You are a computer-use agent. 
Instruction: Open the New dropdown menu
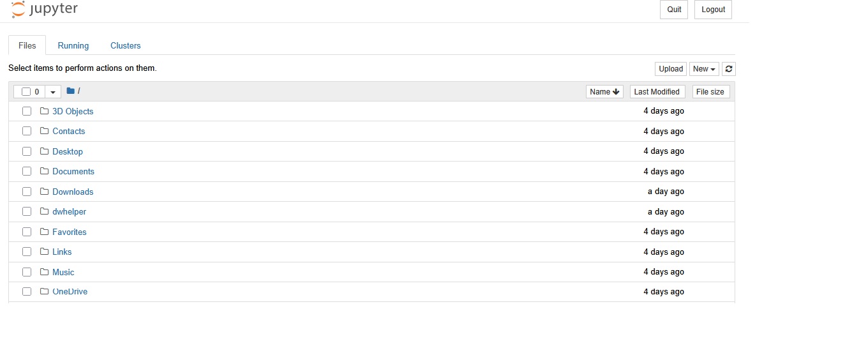pyautogui.click(x=704, y=69)
